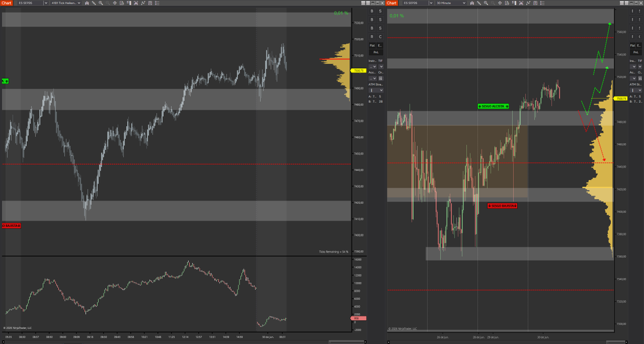Open data series icon in left chart toolbar
Image resolution: width=644 pixels, height=344 pixels.
(150, 3)
